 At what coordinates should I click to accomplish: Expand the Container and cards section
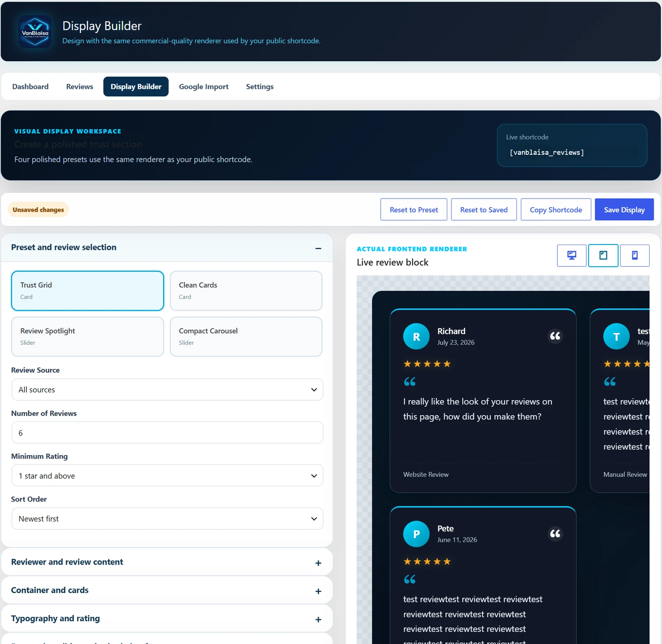tap(167, 590)
